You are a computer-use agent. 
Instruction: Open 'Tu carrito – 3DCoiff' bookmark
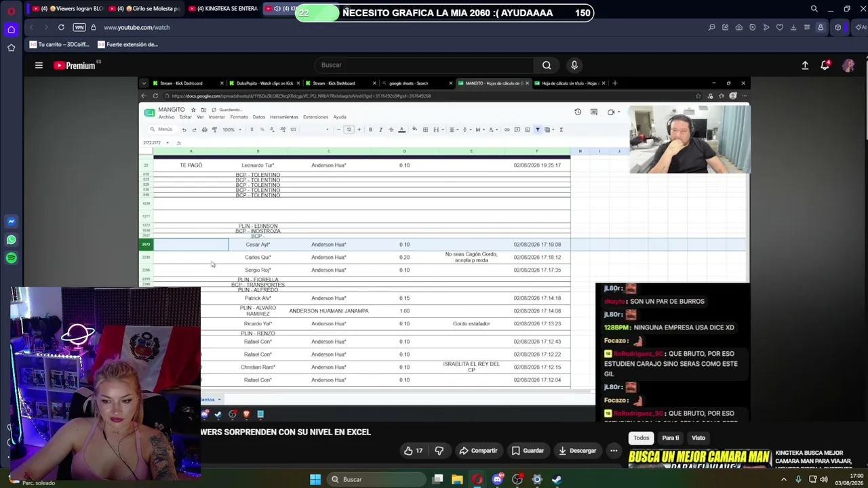coord(59,45)
